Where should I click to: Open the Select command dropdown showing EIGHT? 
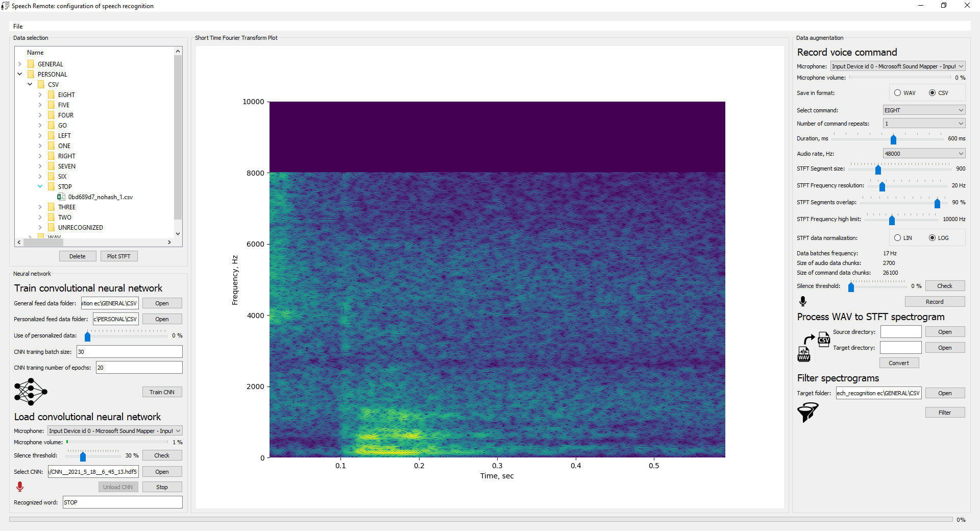click(924, 110)
